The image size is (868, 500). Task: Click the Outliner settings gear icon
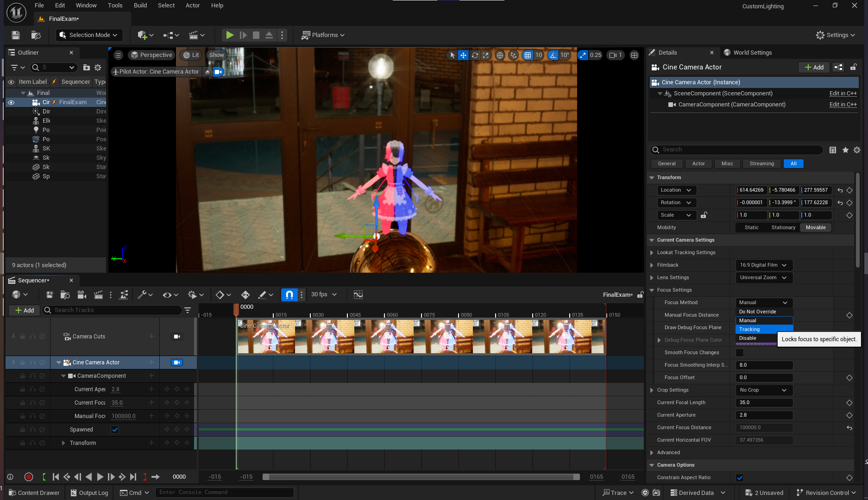pos(98,68)
